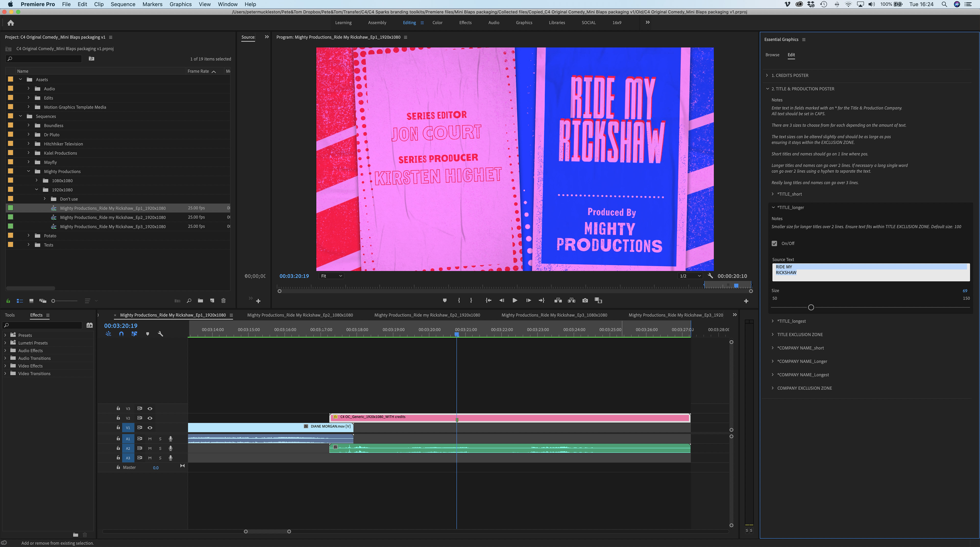980x547 pixels.
Task: Toggle V1 track output eye
Action: (150, 428)
